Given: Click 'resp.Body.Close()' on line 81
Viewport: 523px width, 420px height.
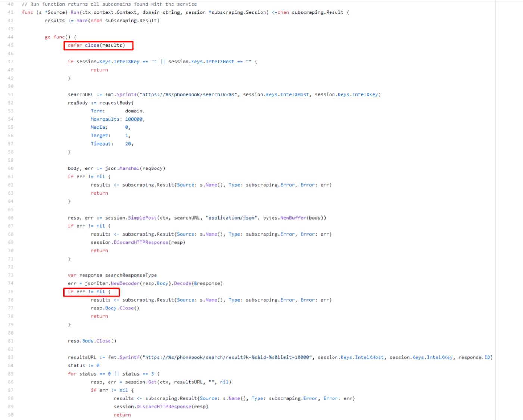Looking at the screenshot, I should (92, 341).
